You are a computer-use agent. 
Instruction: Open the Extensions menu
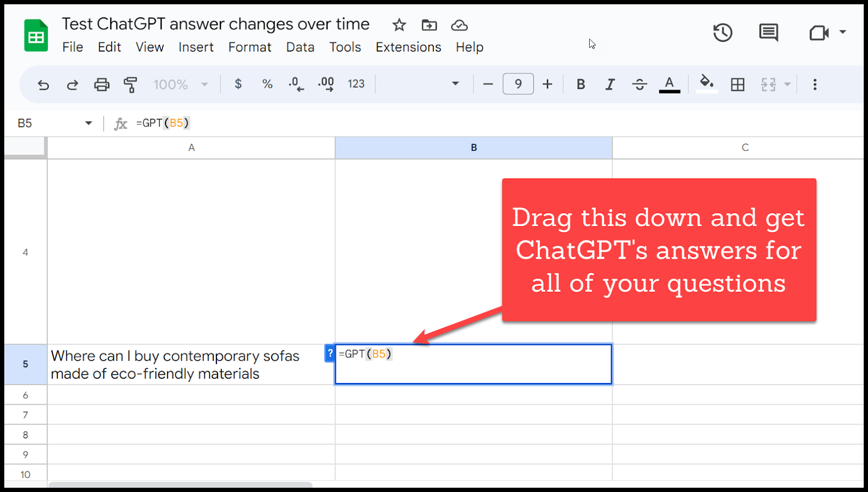(x=408, y=48)
